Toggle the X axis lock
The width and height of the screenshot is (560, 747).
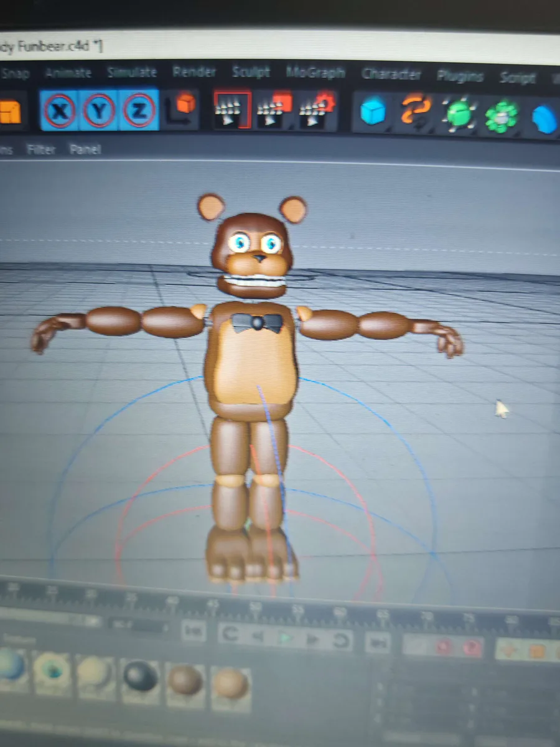click(x=60, y=111)
